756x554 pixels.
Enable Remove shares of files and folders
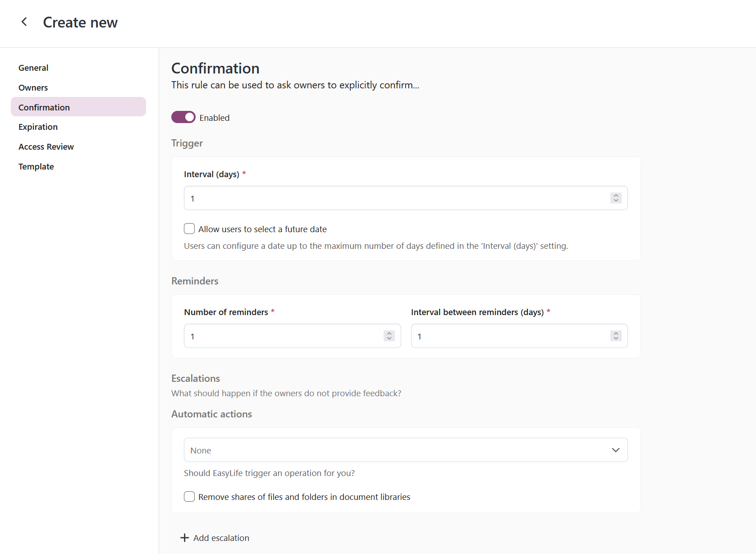coord(189,496)
